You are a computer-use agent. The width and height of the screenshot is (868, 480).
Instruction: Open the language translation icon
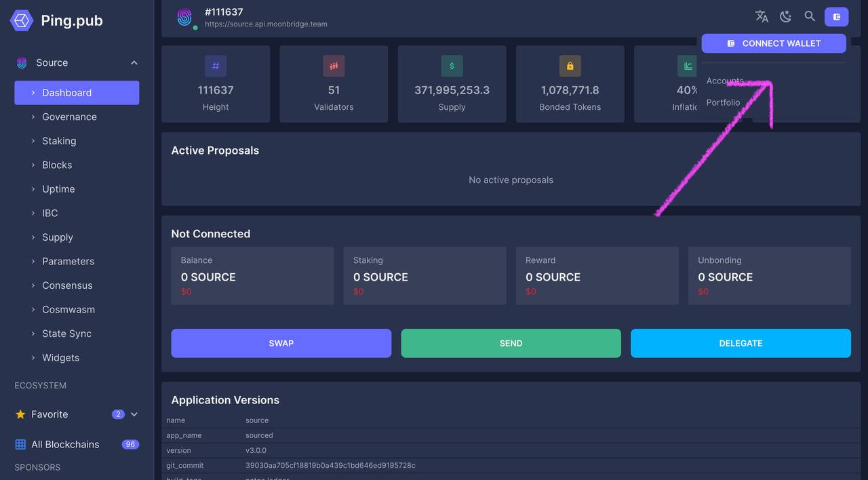coord(762,16)
